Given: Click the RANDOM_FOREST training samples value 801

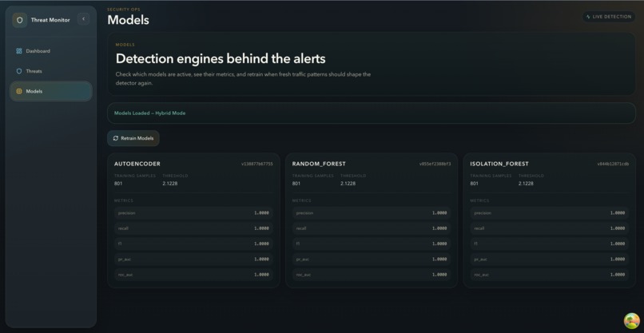Looking at the screenshot, I should (x=296, y=184).
